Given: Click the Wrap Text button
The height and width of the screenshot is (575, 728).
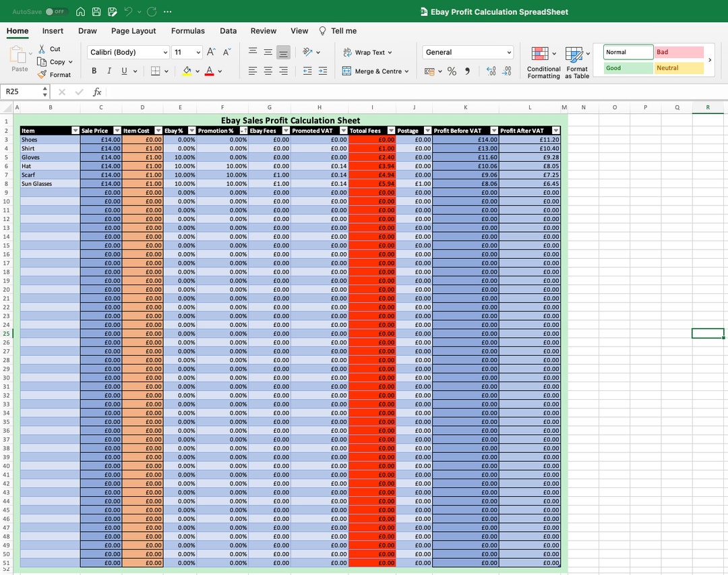Looking at the screenshot, I should click(x=368, y=52).
